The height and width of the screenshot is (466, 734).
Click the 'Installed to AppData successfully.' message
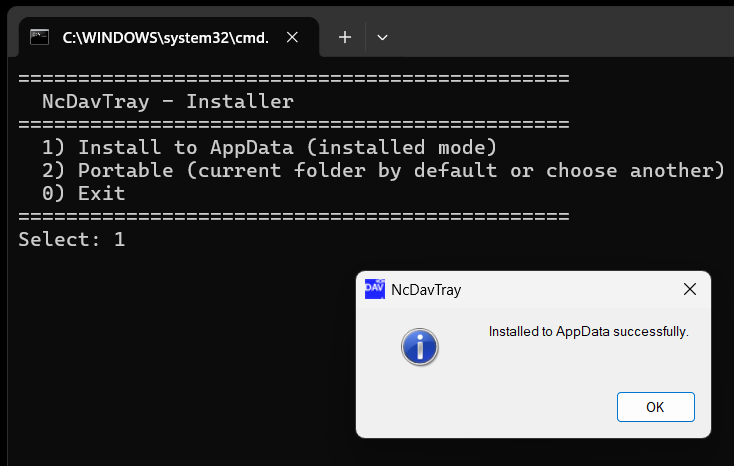[x=588, y=332]
